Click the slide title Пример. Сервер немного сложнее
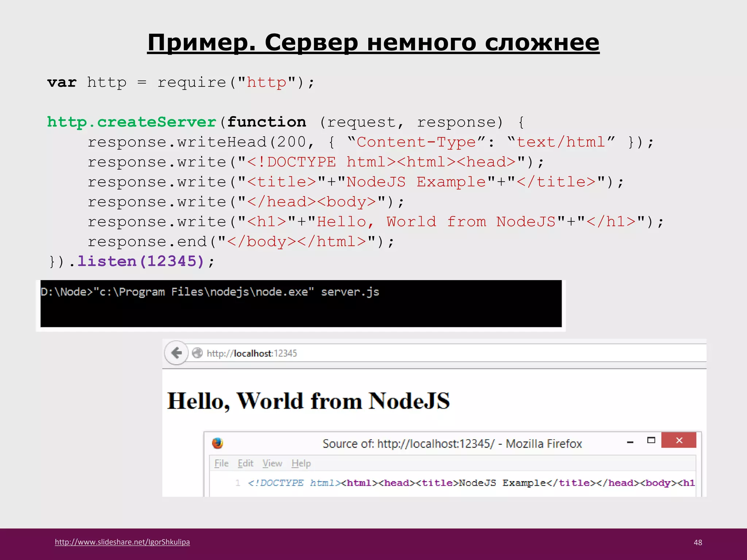The width and height of the screenshot is (747, 560). 373,42
